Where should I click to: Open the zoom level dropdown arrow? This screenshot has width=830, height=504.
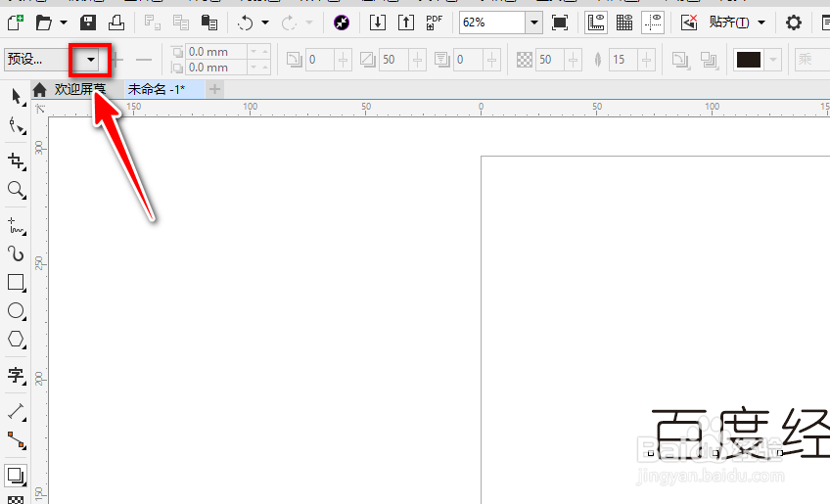tap(534, 23)
